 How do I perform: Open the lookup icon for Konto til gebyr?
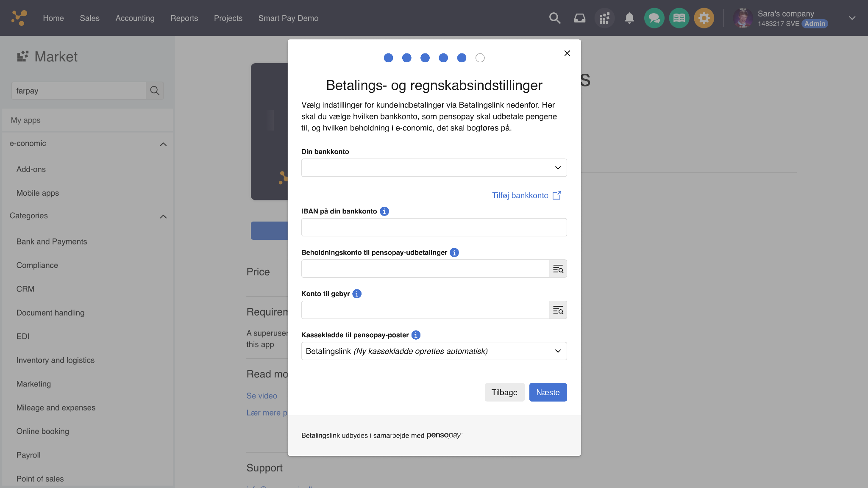[x=558, y=310]
